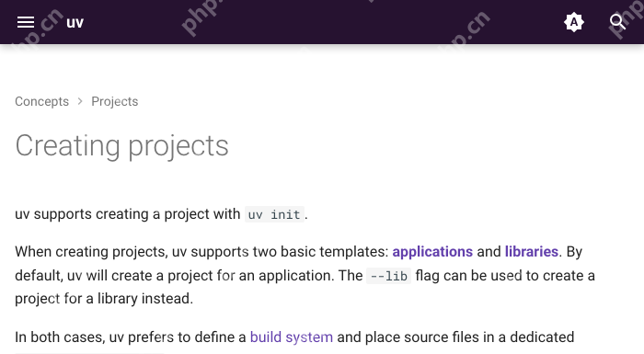Click the uv init code snippet
Image resolution: width=644 pixels, height=354 pixels.
pyautogui.click(x=274, y=214)
